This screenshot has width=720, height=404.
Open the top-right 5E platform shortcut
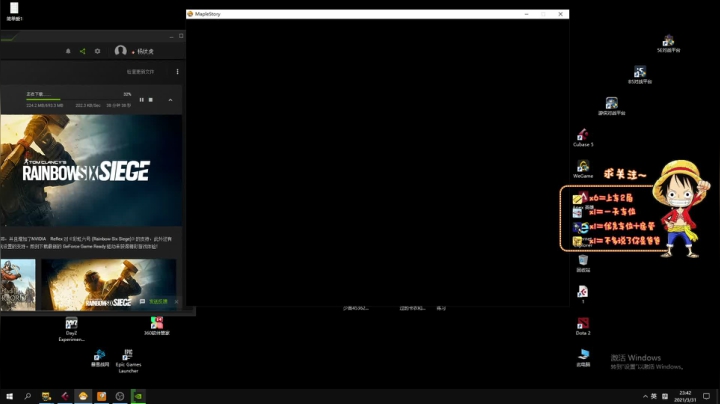tap(669, 44)
